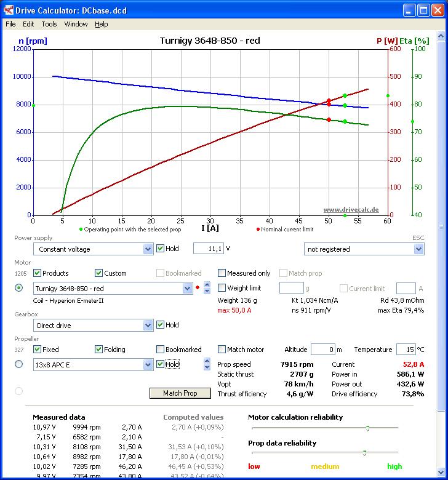The width and height of the screenshot is (448, 480).
Task: Click propeller spinner up arrow next to Hold
Action: 207,361
